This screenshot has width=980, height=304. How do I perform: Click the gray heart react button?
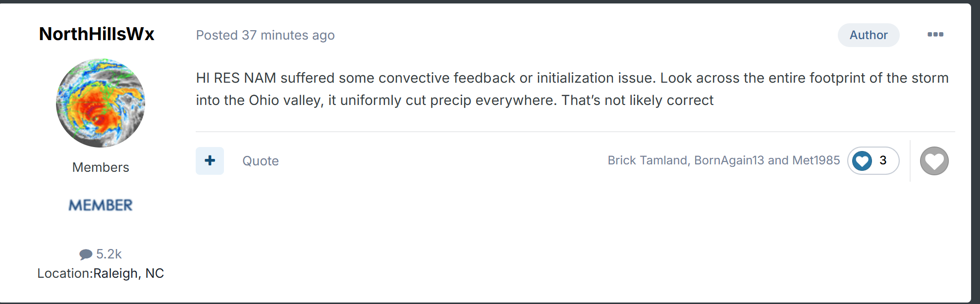[934, 161]
